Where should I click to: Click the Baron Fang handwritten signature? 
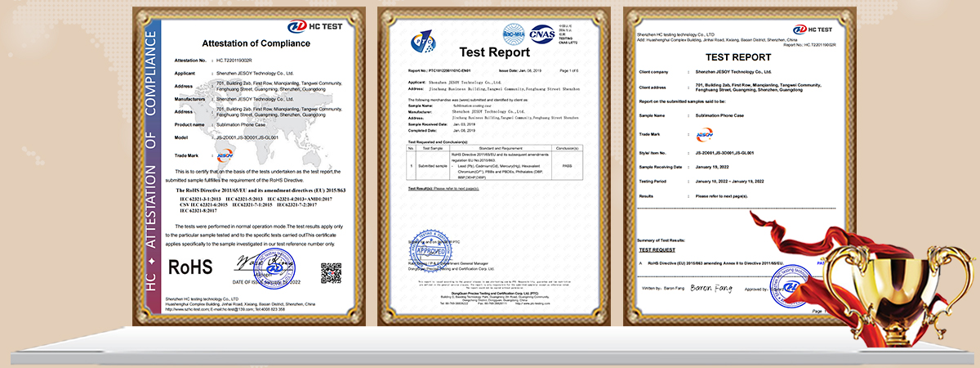[x=706, y=289]
